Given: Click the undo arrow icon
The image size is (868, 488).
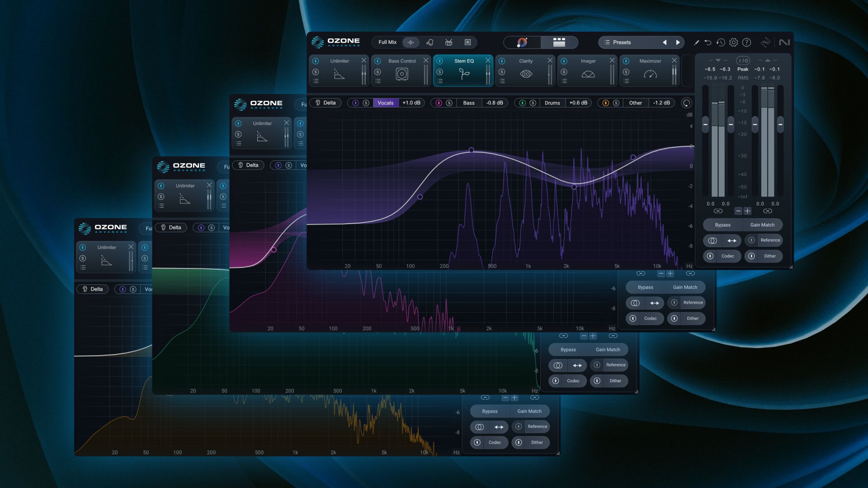Looking at the screenshot, I should tap(708, 42).
